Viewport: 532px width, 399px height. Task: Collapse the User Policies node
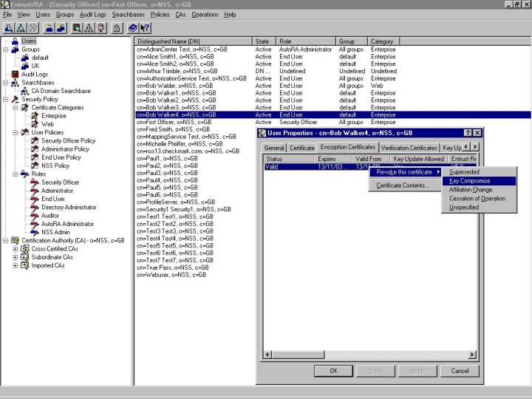[x=16, y=133]
